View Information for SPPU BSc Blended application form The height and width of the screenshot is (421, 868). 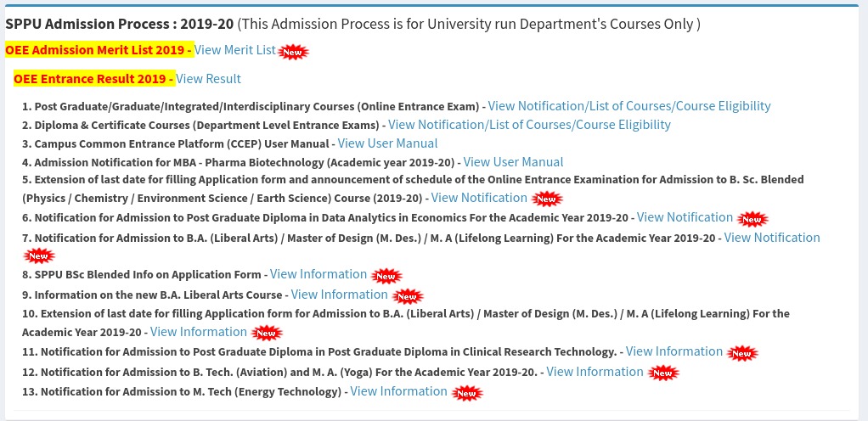coord(318,274)
